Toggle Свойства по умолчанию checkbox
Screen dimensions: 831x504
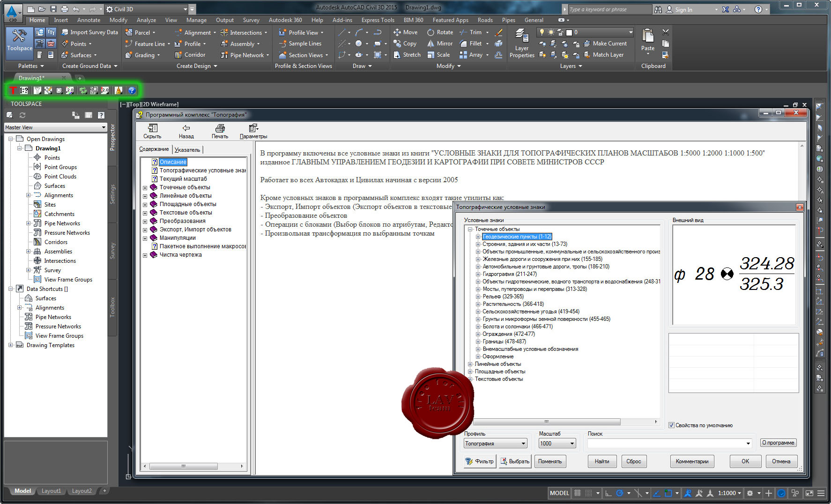pos(671,425)
